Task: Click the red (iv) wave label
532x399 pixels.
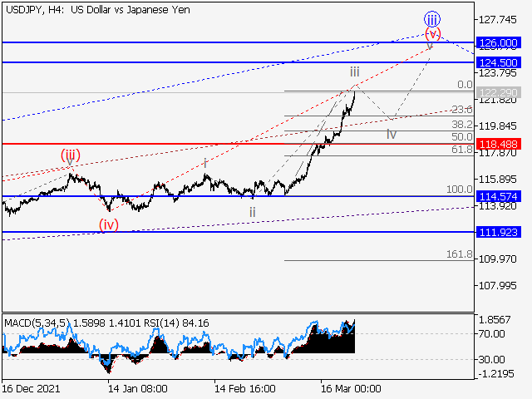Action: pyautogui.click(x=109, y=224)
